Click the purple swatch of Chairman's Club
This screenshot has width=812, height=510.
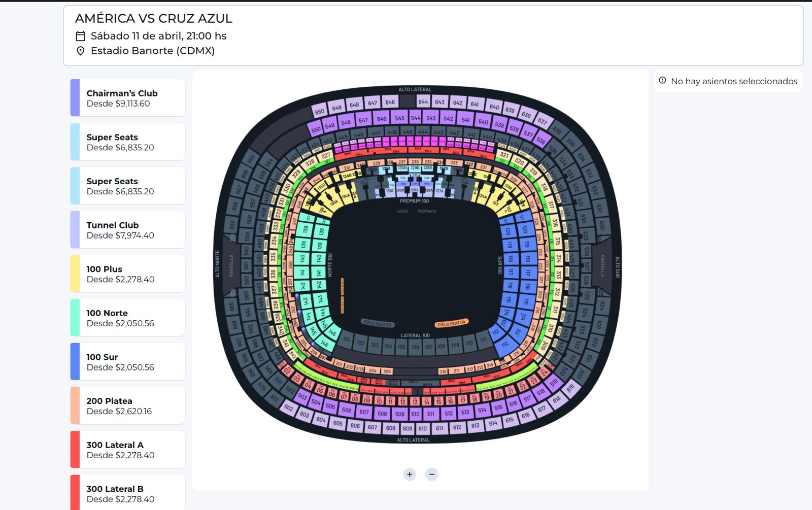75,98
